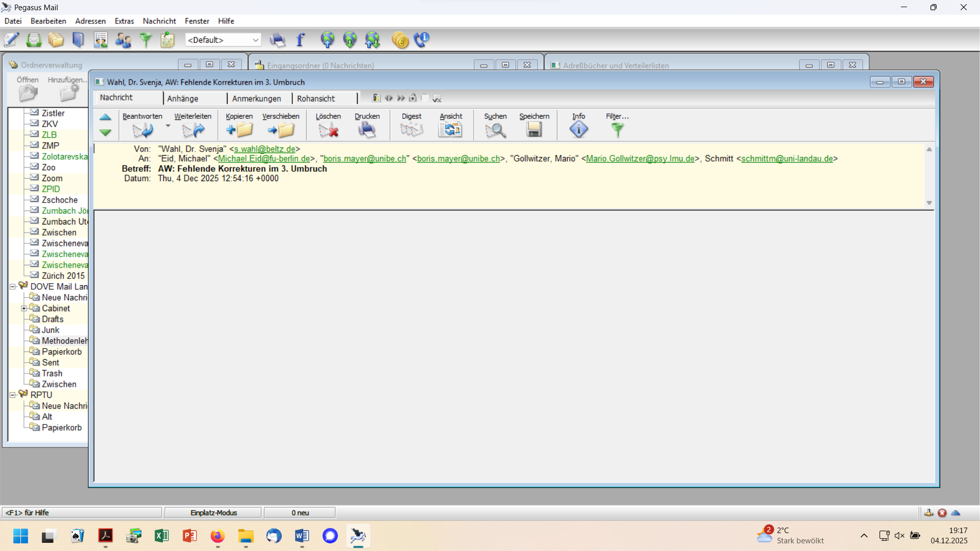Image resolution: width=980 pixels, height=551 pixels.
Task: Click the Speichern diskette icon
Action: 534,130
